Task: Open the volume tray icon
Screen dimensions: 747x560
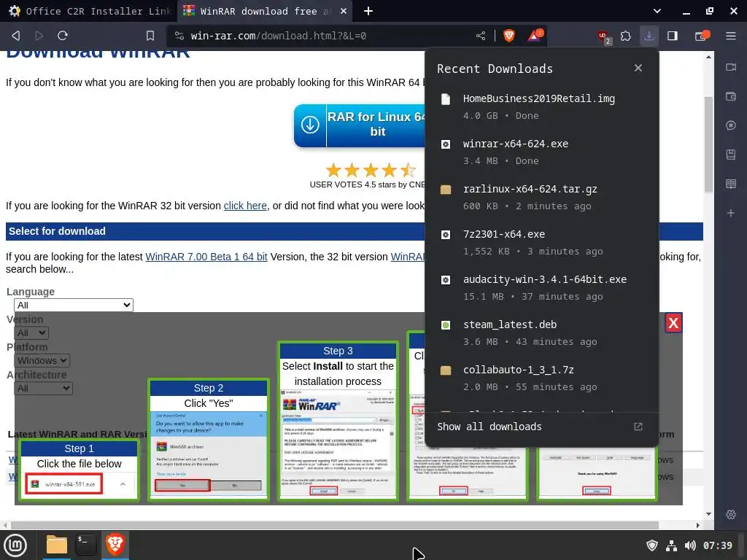Action: [690, 545]
